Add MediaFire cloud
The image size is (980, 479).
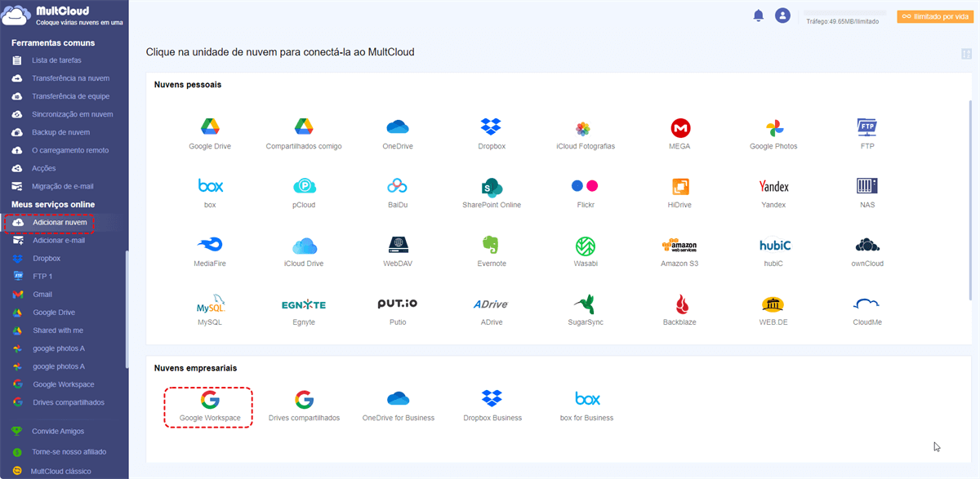tap(210, 245)
